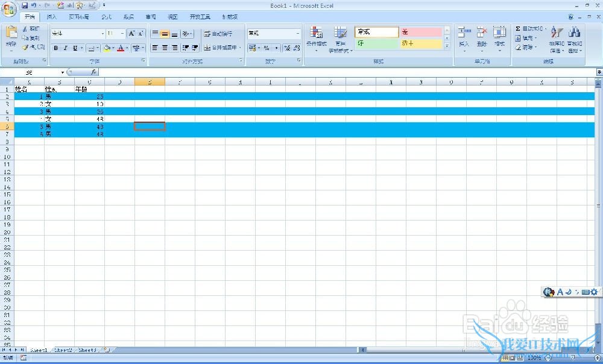Open the font size dropdown
Viewport: 603px width, 364px height.
coord(122,34)
